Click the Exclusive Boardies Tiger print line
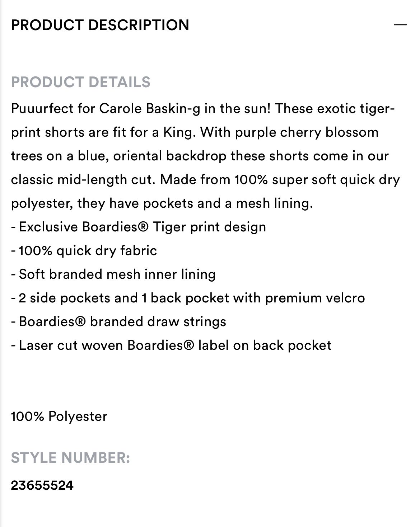The image size is (420, 527). coord(139,227)
